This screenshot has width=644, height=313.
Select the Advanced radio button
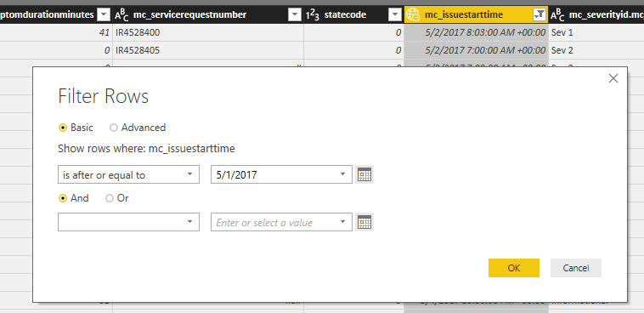pos(114,128)
